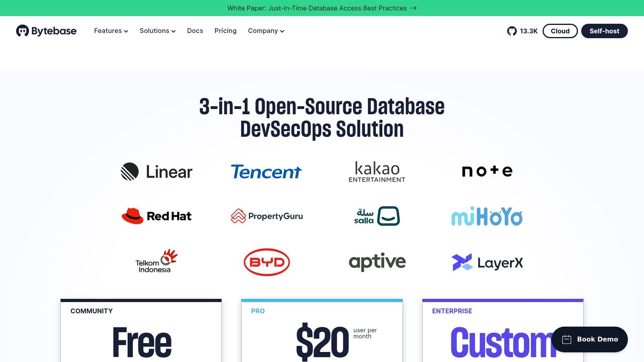Click the LayerX logo
This screenshot has height=362, width=644.
[488, 263]
